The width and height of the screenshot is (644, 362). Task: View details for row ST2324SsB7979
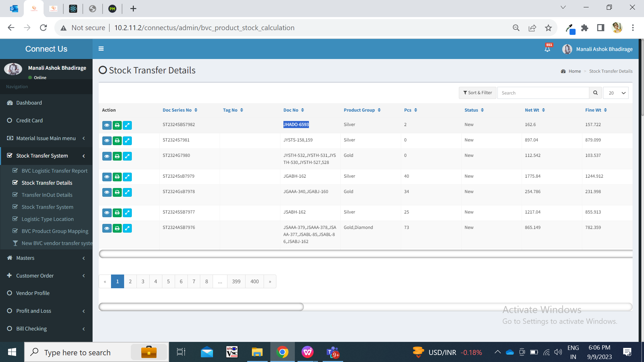click(x=107, y=177)
